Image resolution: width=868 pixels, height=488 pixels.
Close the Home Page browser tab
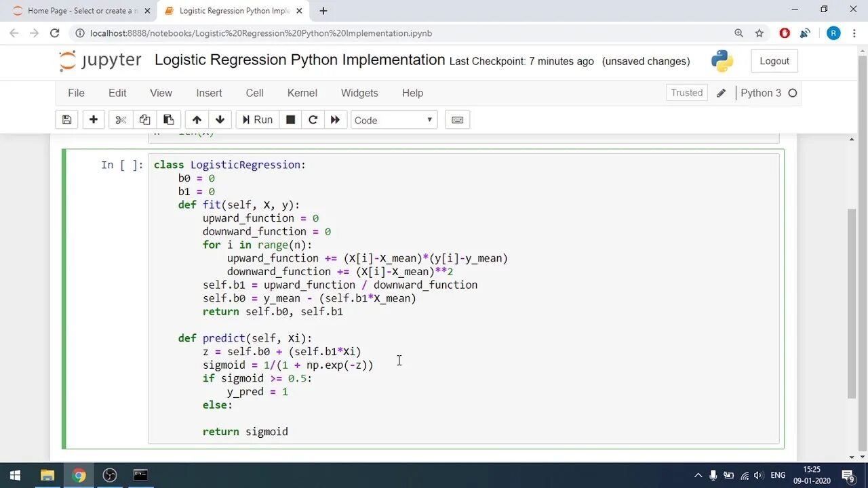point(147,11)
